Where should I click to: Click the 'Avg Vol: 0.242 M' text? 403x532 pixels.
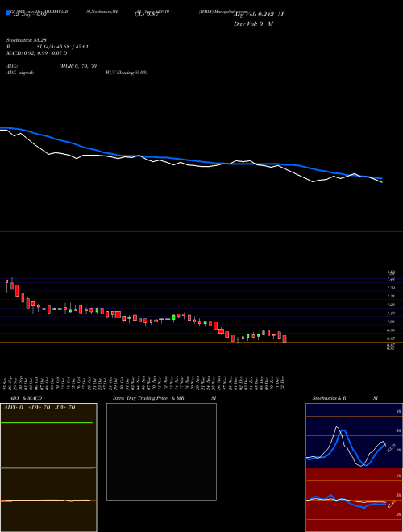[x=259, y=15]
